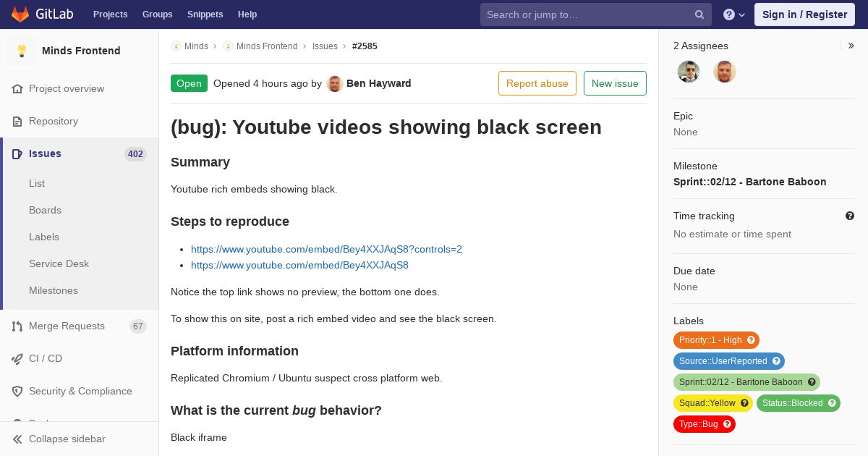Click the Time tracking help icon

click(850, 216)
